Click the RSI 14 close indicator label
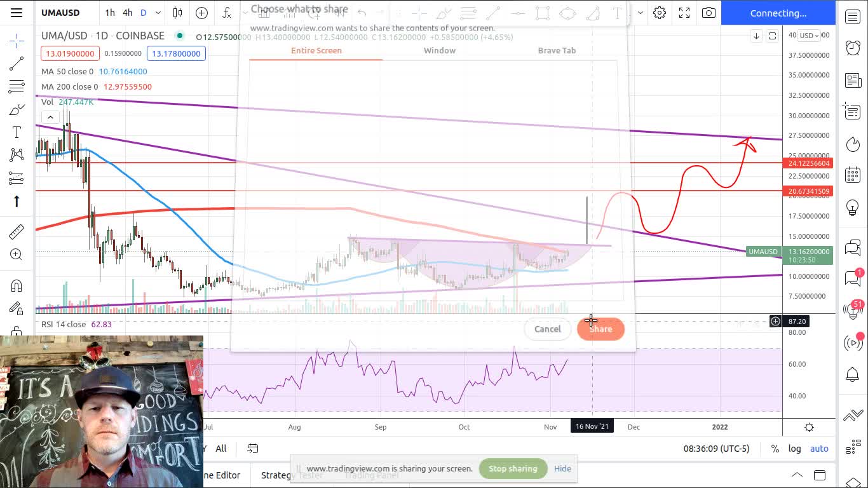 coord(64,324)
